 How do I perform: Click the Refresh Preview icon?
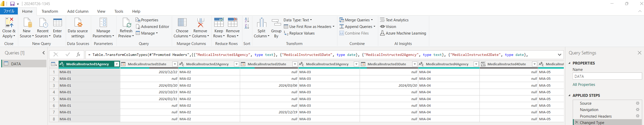pos(127,23)
